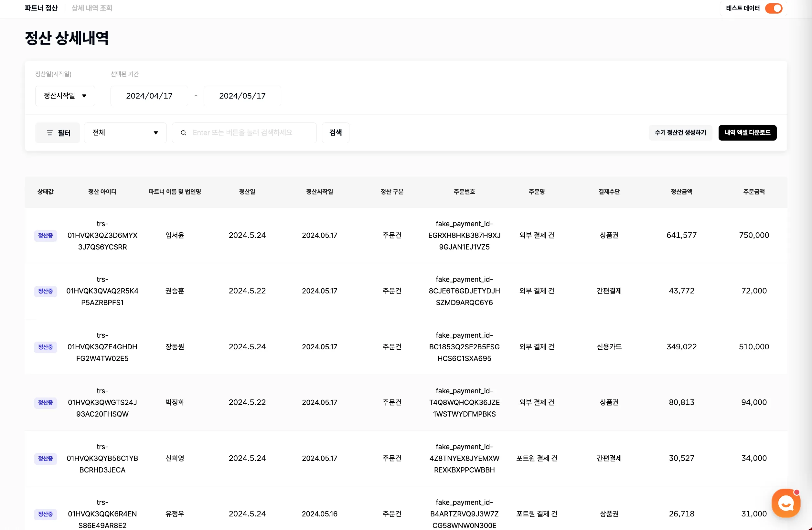The width and height of the screenshot is (812, 530).
Task: Toggle the 테스트 데이터 switch off
Action: pyautogui.click(x=774, y=8)
